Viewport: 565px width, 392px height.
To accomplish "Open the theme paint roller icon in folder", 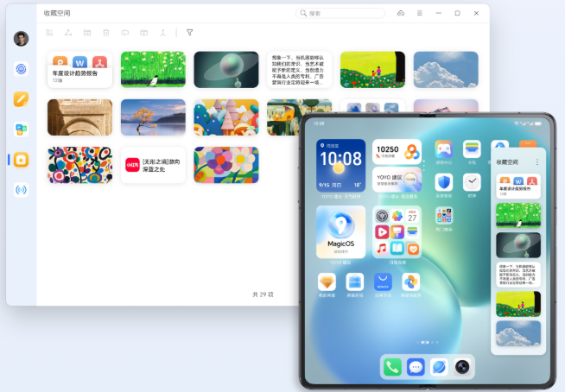I will tap(397, 232).
